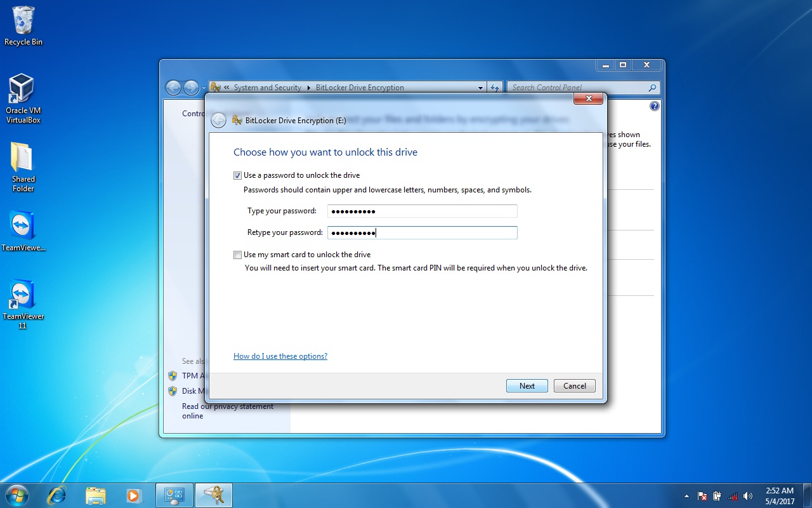This screenshot has width=812, height=508.
Task: Toggle Use a password to unlock the drive
Action: click(x=237, y=175)
